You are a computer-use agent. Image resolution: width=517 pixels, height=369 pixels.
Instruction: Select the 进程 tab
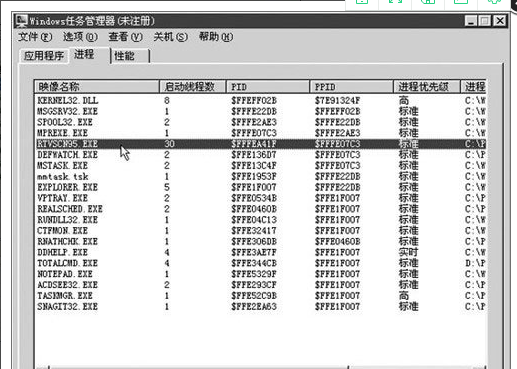(89, 55)
